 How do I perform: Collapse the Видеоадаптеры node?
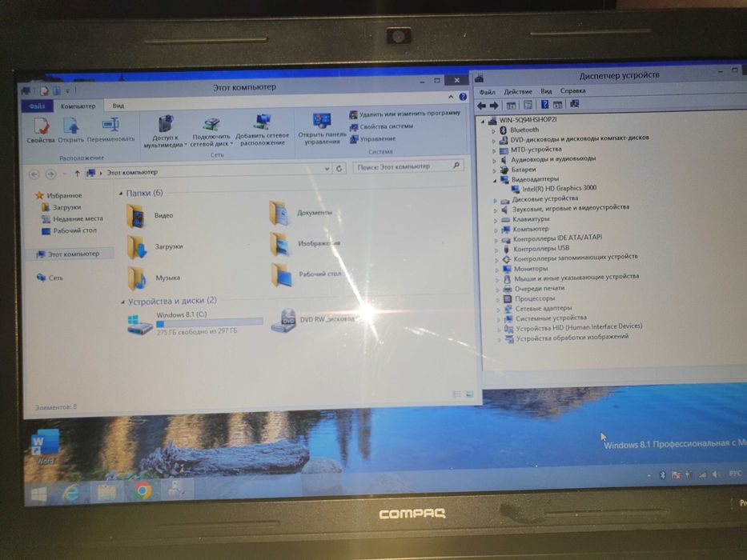point(495,181)
